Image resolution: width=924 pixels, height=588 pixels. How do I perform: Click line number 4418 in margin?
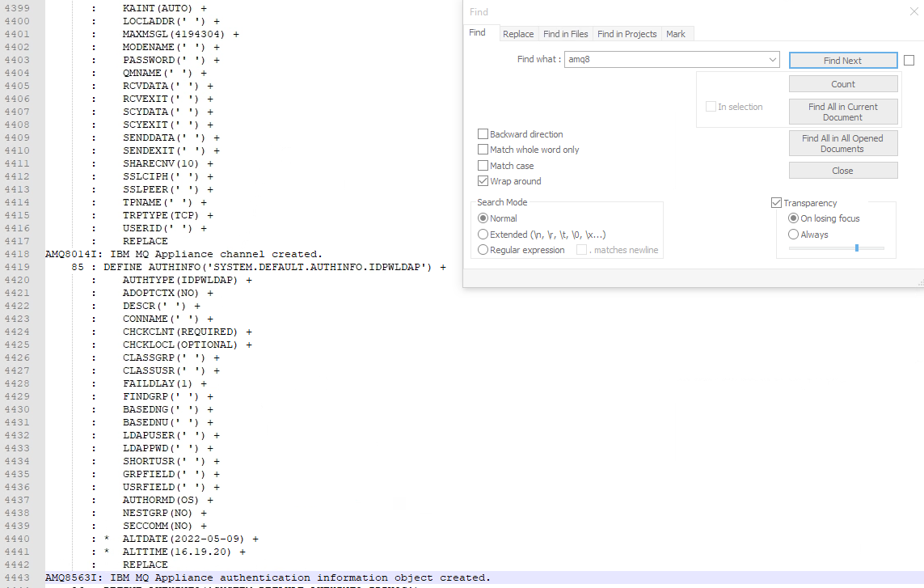point(17,254)
